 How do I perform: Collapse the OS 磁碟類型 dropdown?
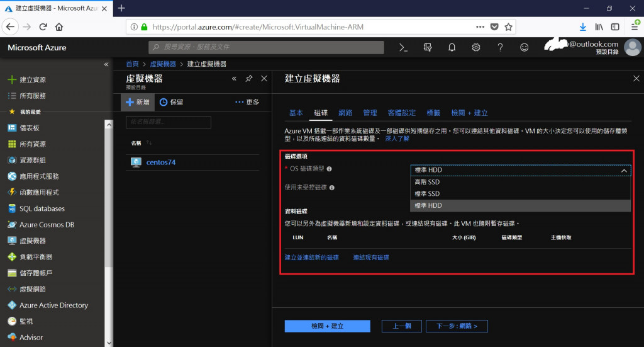[623, 170]
